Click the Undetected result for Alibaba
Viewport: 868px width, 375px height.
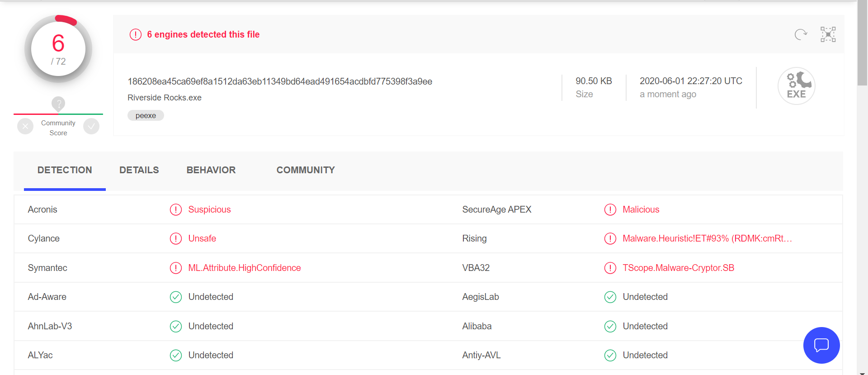(645, 326)
